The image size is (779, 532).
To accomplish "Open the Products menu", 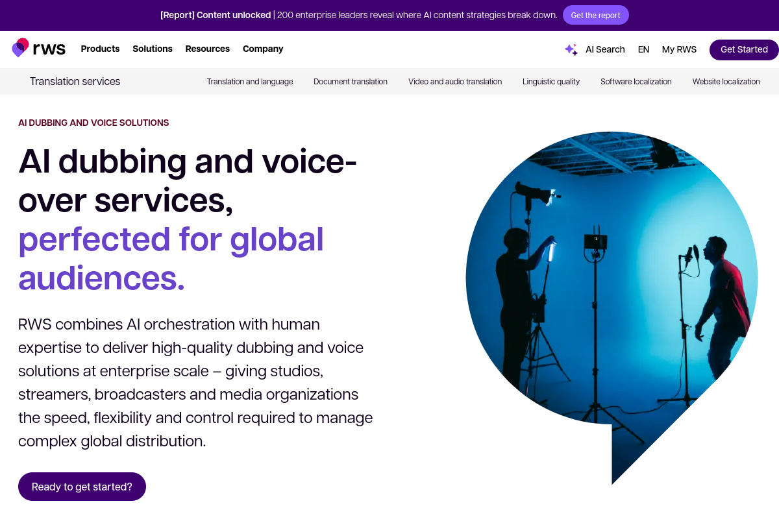I will click(x=100, y=49).
